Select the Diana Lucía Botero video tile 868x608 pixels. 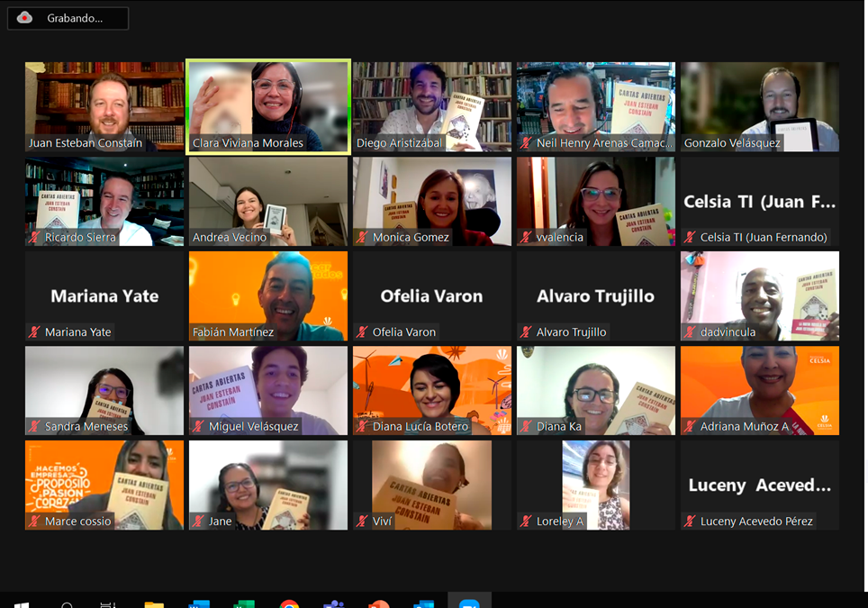(432, 390)
